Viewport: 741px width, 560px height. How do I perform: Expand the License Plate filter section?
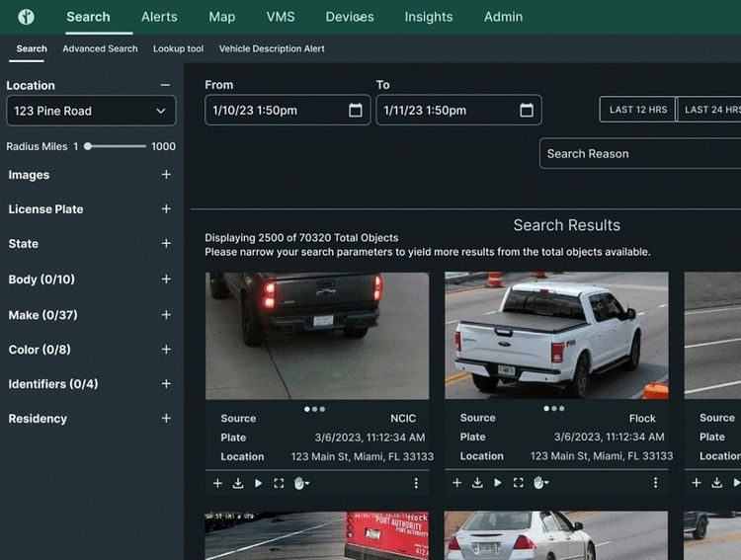pyautogui.click(x=166, y=209)
